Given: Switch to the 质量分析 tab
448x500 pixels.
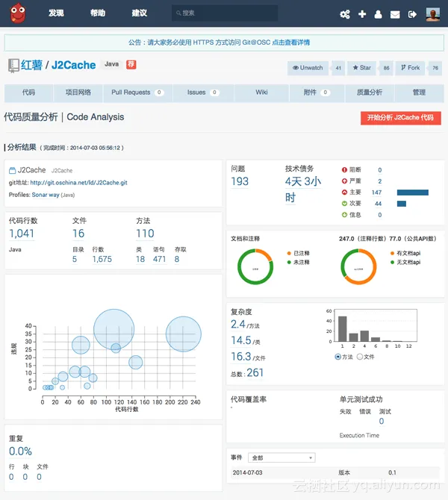Looking at the screenshot, I should [x=370, y=93].
